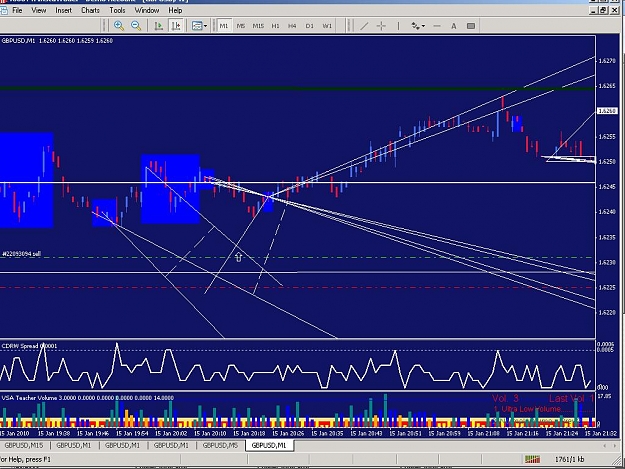Click the Ultra Low Volume red text

[527, 409]
